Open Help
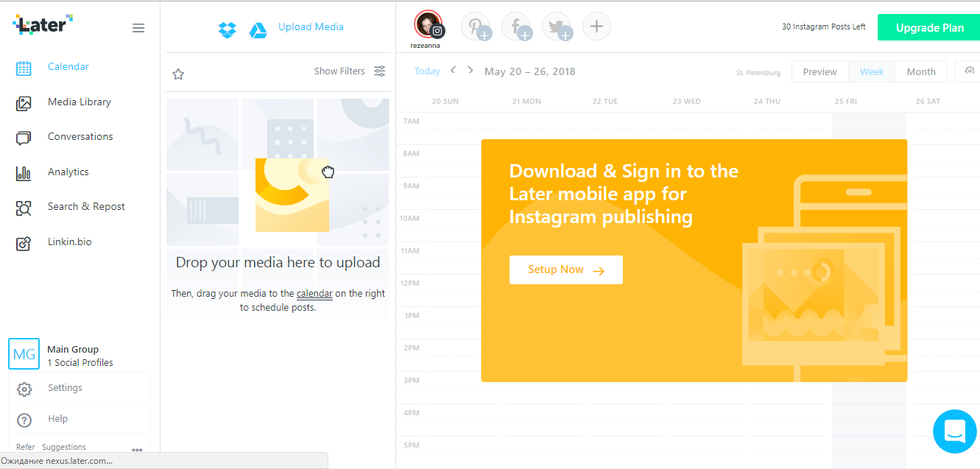The height and width of the screenshot is (469, 980). click(57, 419)
